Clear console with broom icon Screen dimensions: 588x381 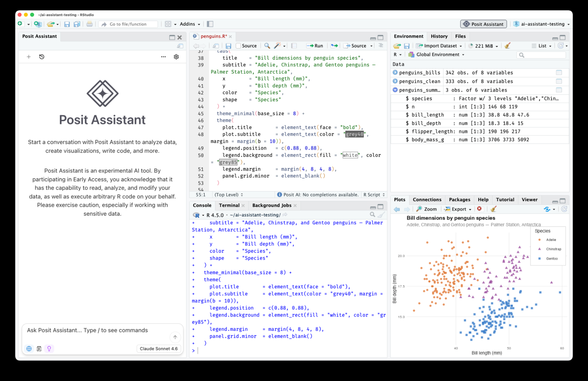tap(381, 215)
